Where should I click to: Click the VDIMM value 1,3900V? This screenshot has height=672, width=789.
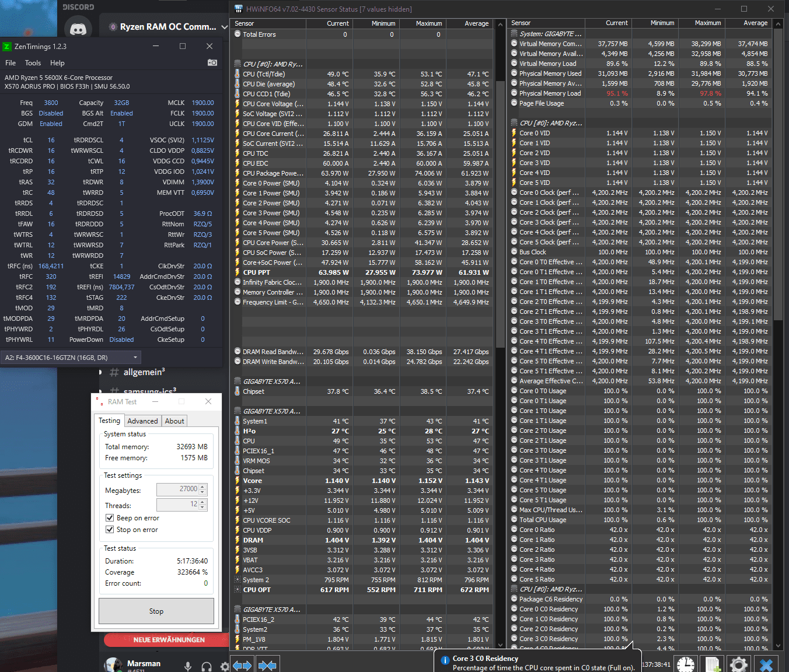coord(203,182)
